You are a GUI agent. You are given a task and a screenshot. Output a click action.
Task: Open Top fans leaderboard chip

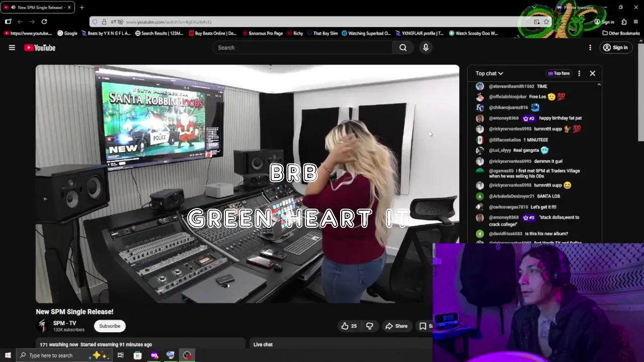coord(559,73)
